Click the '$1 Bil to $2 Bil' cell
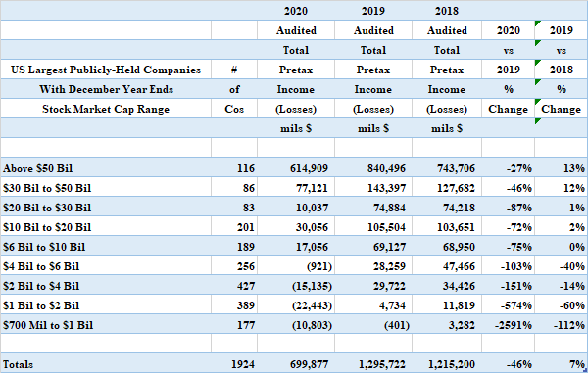Viewport: 588px width, 373px height. point(41,305)
